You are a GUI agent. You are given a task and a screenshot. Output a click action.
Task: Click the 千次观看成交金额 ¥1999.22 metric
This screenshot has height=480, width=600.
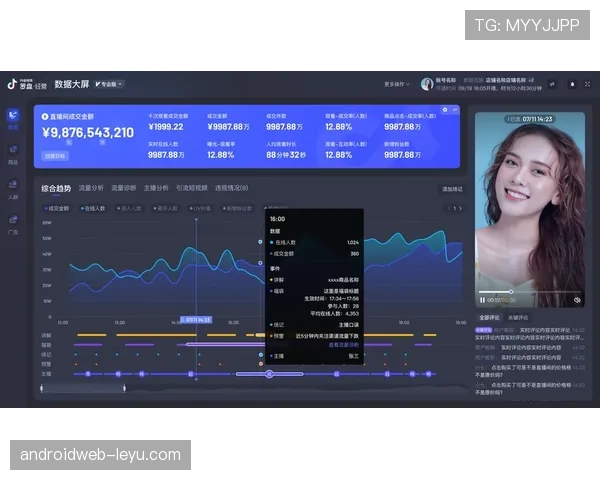[168, 122]
